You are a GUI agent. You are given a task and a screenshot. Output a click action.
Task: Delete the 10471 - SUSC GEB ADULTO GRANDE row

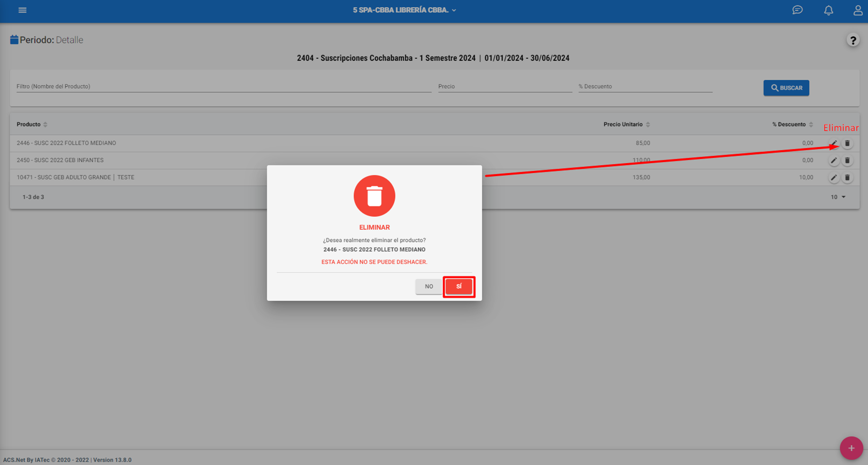click(847, 178)
